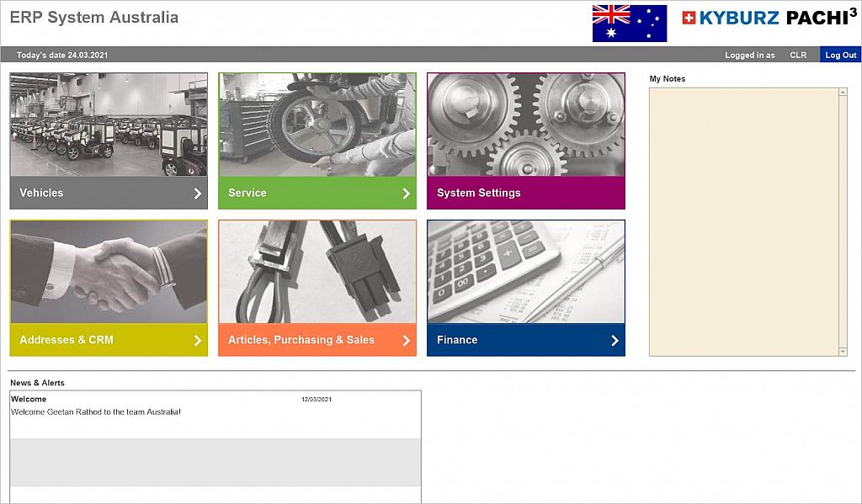Click the System Settings gears image
The width and height of the screenshot is (862, 504).
pos(526,125)
